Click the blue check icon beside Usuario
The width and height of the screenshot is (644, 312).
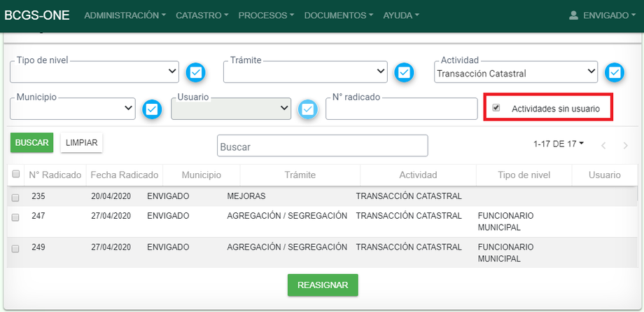(307, 109)
